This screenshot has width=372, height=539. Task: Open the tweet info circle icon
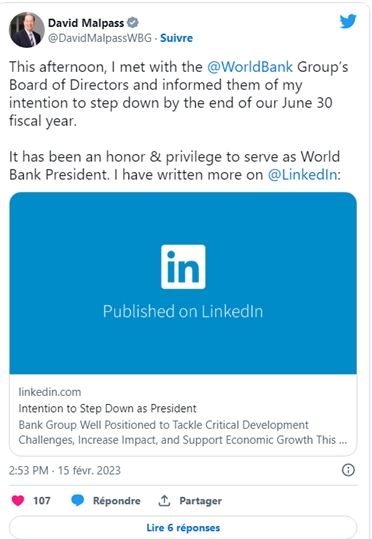[x=348, y=470]
